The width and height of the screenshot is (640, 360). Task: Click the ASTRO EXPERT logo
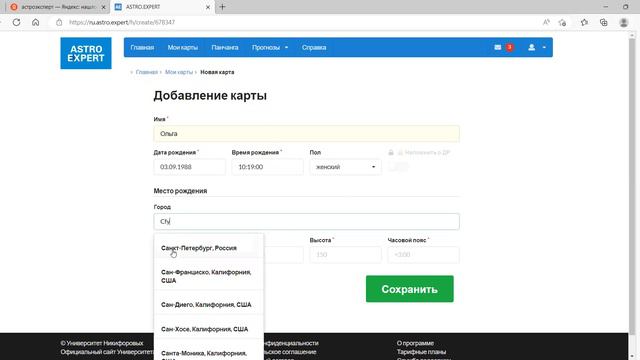(x=86, y=53)
